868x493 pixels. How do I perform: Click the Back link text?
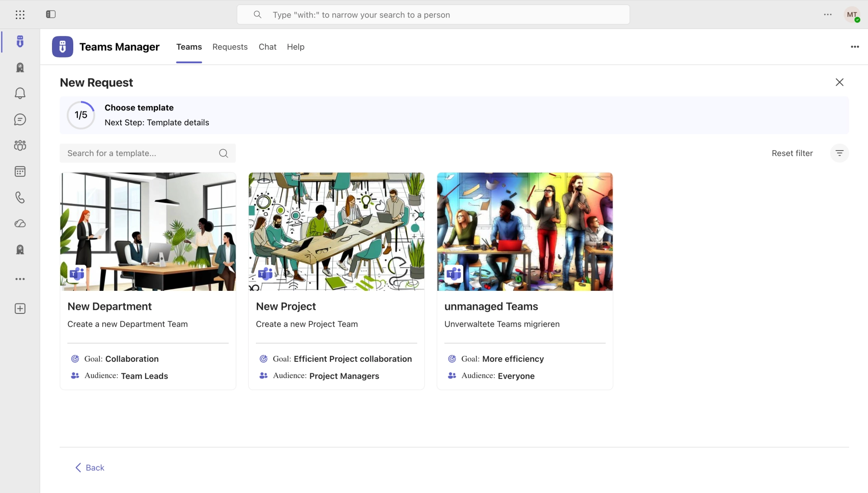[95, 468]
